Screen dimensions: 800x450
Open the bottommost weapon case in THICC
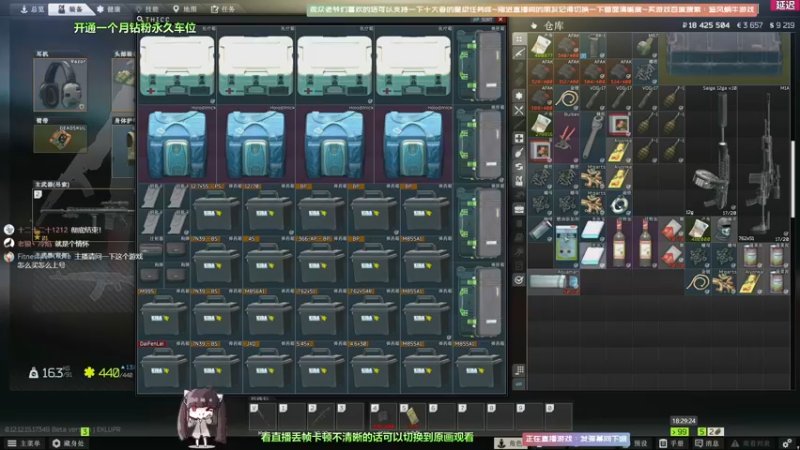(479, 302)
